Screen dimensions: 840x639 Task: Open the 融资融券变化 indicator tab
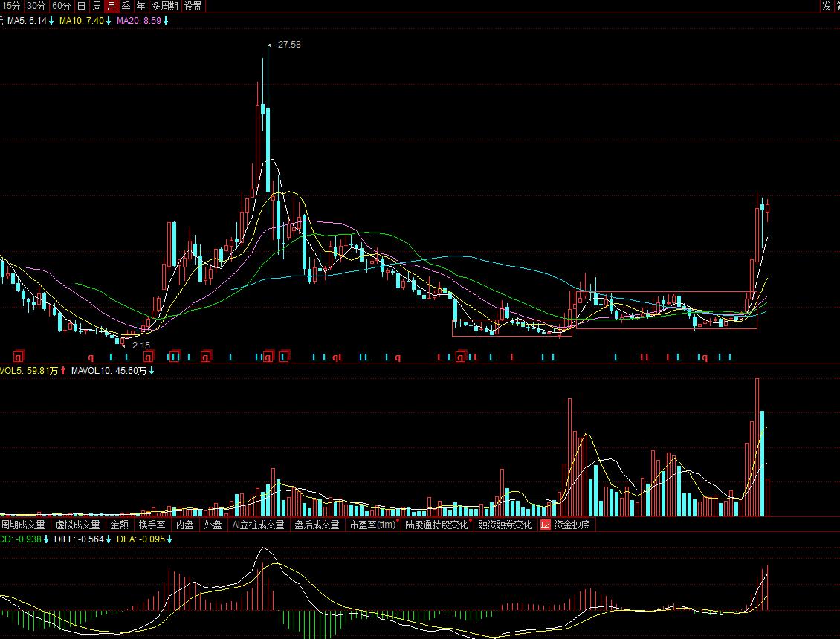505,525
